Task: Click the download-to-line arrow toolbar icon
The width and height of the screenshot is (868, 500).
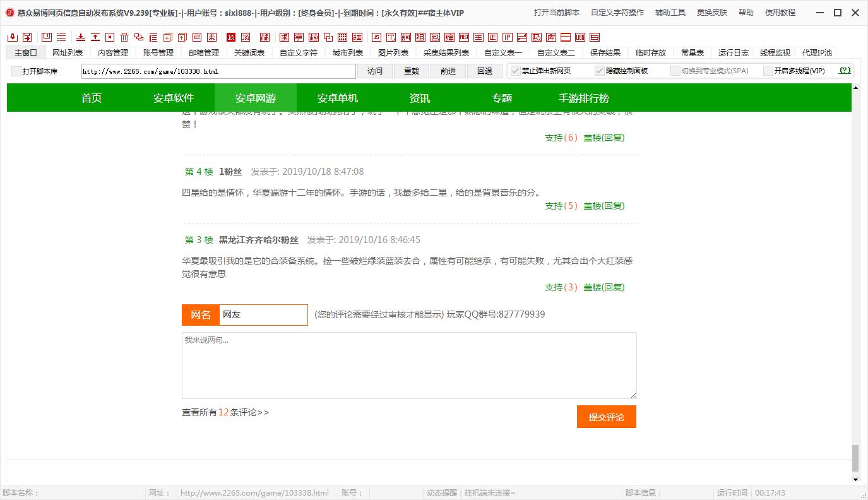Action: [x=81, y=37]
